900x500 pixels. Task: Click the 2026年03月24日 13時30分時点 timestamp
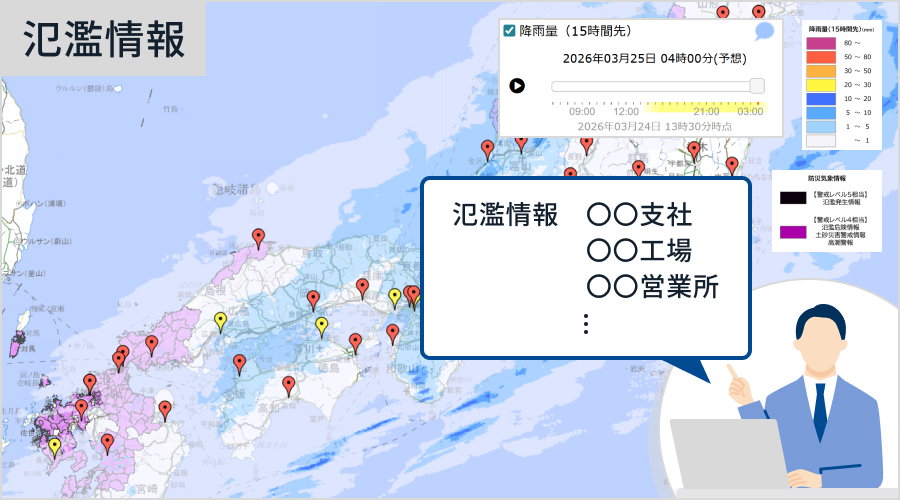(x=654, y=126)
